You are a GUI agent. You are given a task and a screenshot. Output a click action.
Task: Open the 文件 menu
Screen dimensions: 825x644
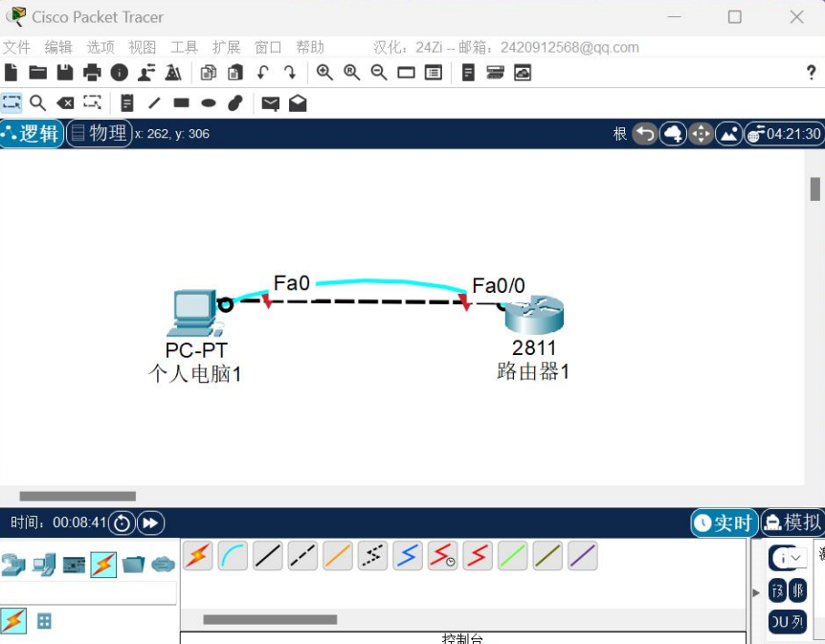[x=16, y=47]
